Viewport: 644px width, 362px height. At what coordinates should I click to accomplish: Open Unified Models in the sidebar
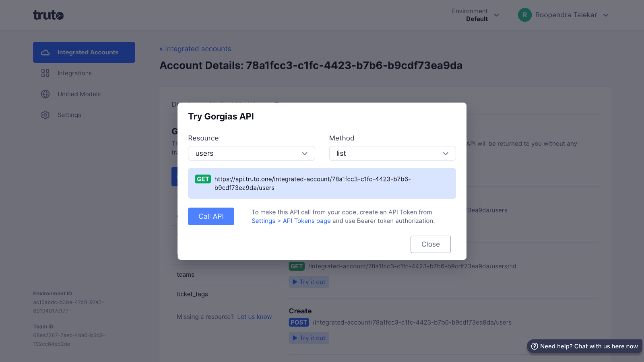pos(79,94)
